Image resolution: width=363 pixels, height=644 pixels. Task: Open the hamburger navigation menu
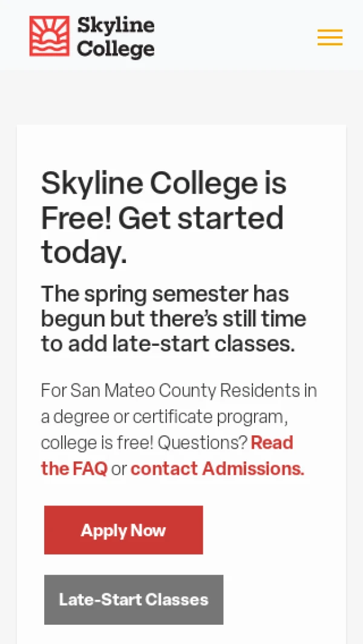[330, 37]
